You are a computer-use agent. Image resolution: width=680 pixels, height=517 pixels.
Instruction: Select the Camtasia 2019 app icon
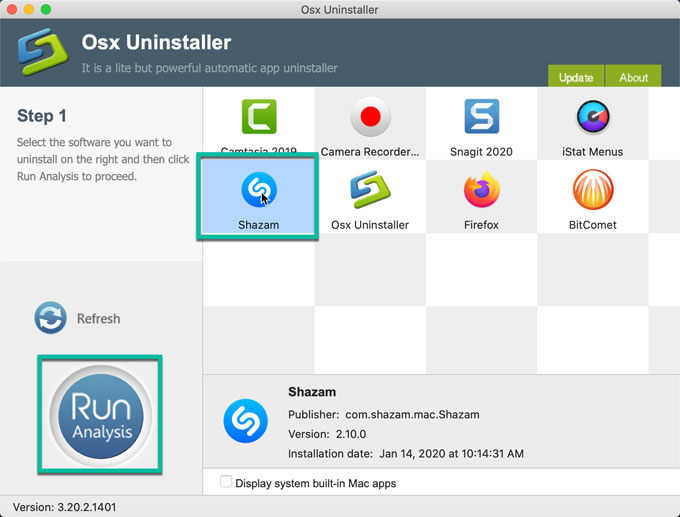[259, 118]
